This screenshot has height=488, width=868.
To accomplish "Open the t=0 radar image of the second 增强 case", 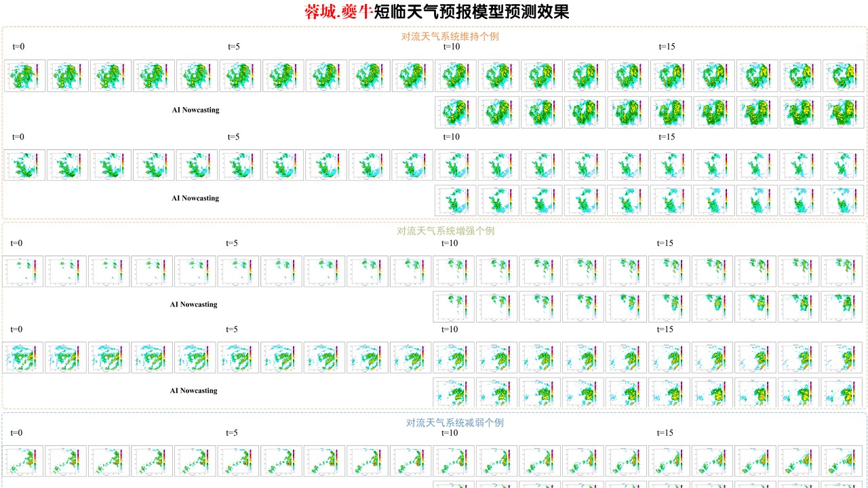I will pyautogui.click(x=22, y=357).
